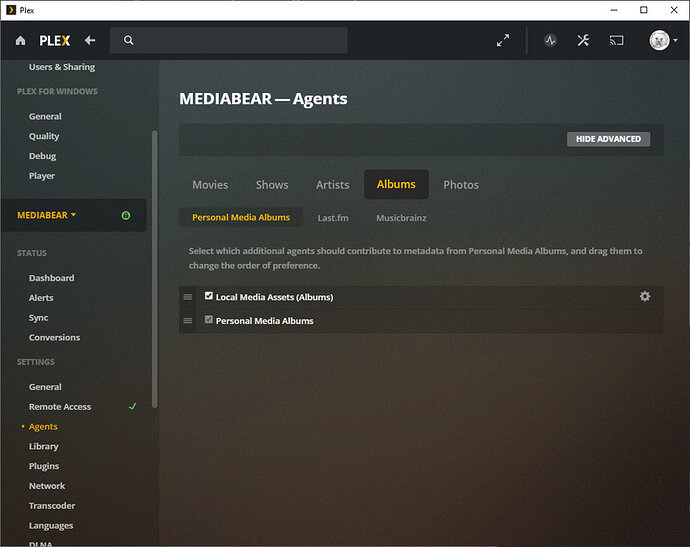The height and width of the screenshot is (547, 690).
Task: Open Network settings
Action: [x=47, y=486]
